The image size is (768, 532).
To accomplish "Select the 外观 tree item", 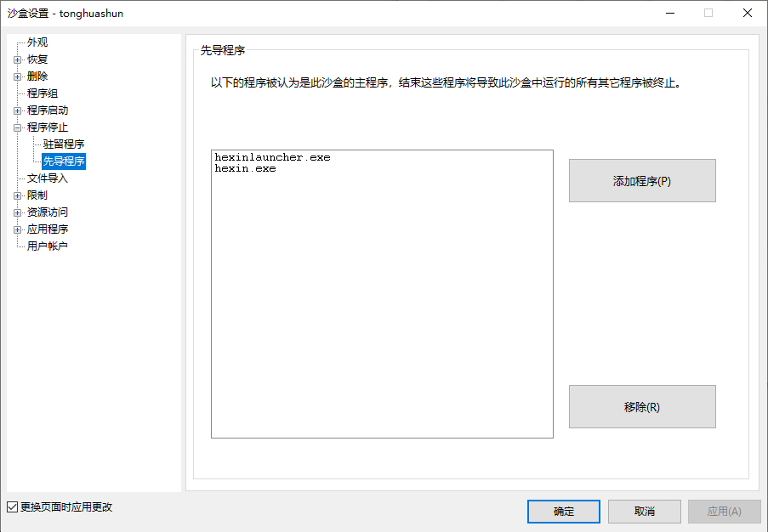I will point(37,42).
